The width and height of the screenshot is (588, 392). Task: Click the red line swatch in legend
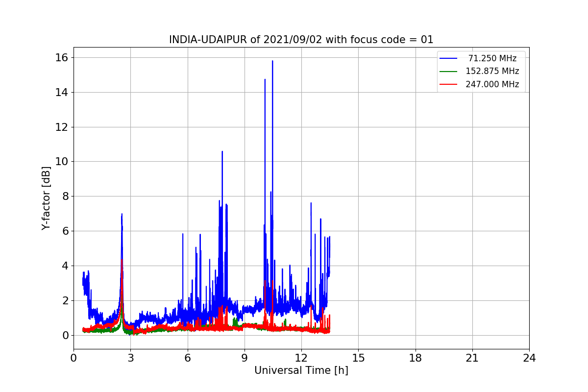pyautogui.click(x=448, y=84)
